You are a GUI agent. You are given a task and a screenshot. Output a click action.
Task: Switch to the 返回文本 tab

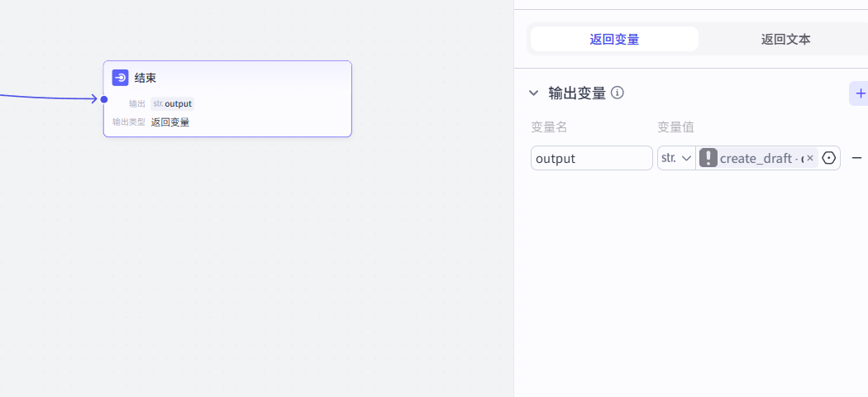tap(785, 39)
